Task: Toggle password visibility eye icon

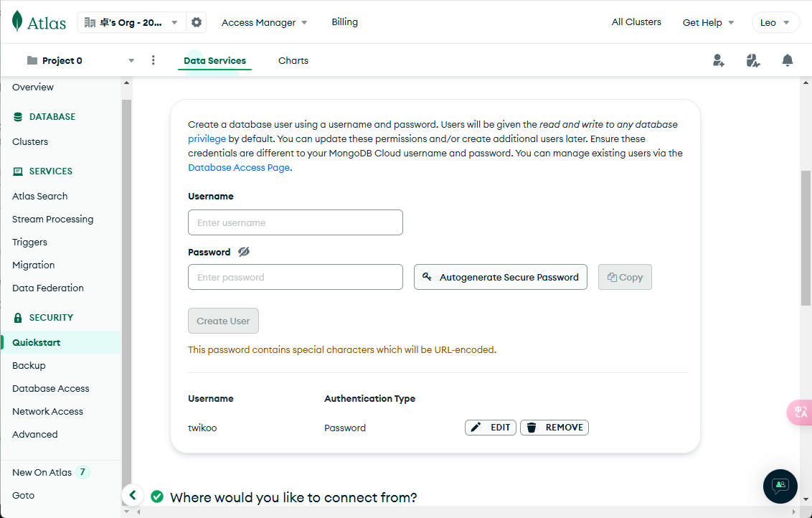Action: click(244, 252)
